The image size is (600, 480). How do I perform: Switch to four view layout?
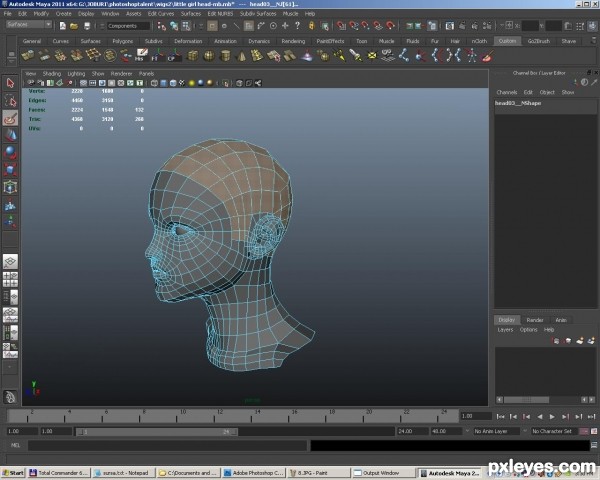tap(10, 279)
